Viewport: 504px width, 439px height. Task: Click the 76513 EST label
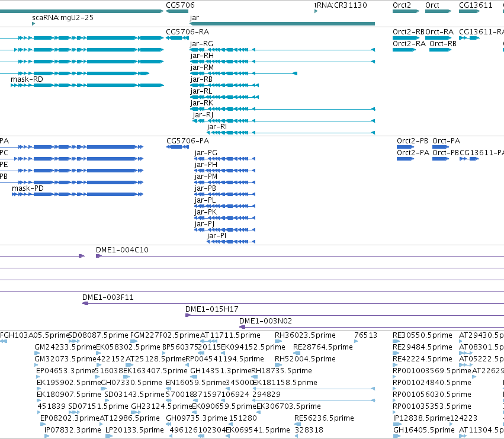366,335
